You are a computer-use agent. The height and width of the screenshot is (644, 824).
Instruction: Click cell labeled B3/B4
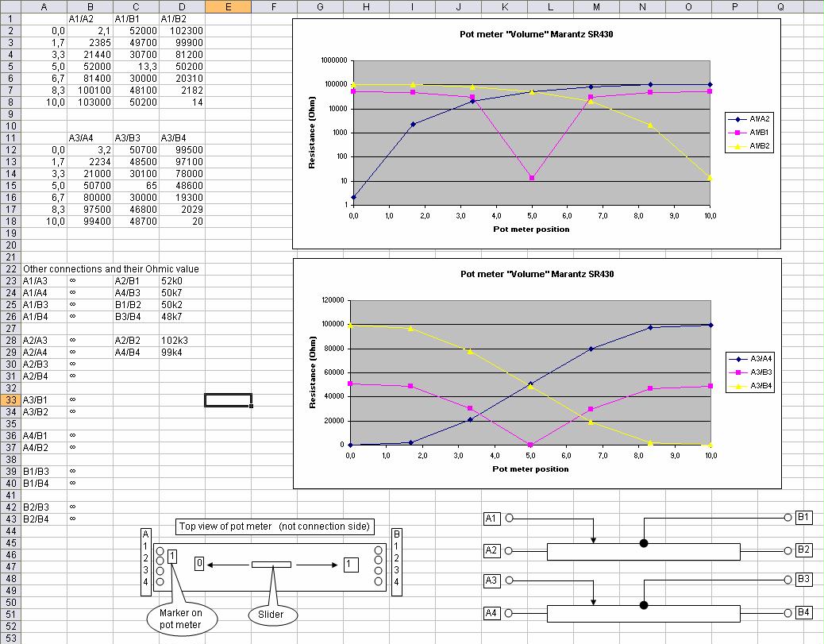(136, 317)
